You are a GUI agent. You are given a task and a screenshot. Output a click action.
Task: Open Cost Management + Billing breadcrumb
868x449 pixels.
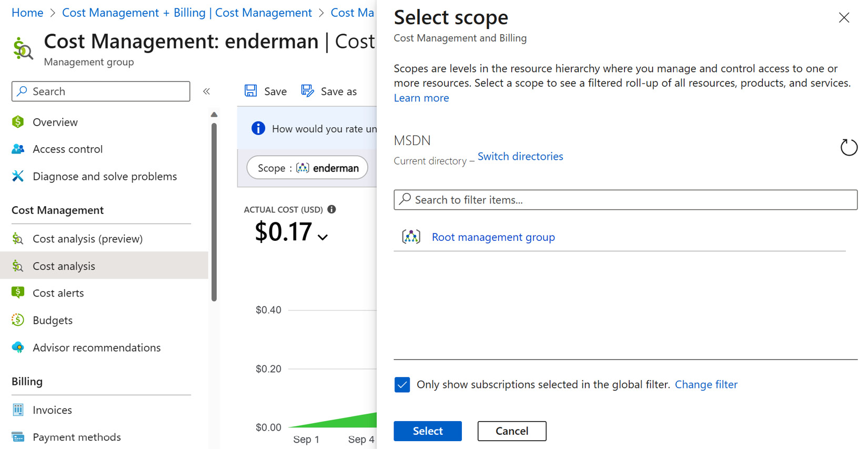187,13
